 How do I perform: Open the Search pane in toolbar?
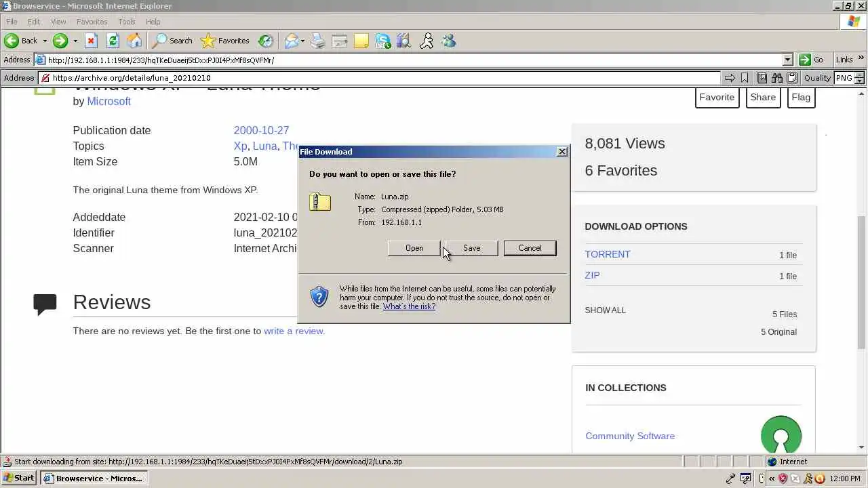172,41
